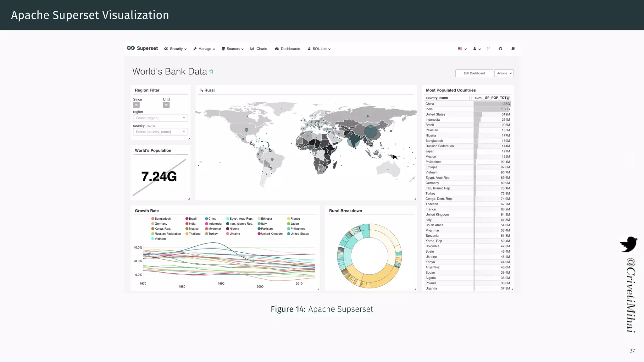The height and width of the screenshot is (362, 644).
Task: Open the GitHub icon link
Action: (x=500, y=49)
